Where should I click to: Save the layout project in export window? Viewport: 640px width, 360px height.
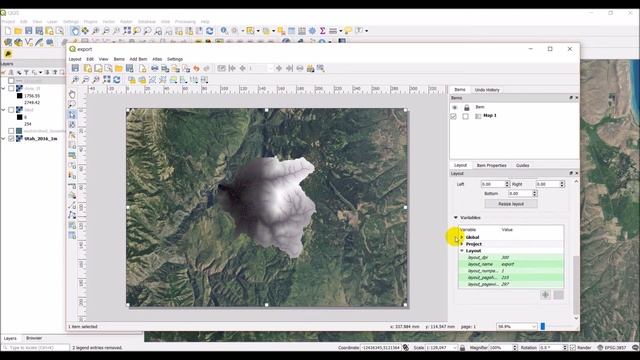tap(76, 69)
